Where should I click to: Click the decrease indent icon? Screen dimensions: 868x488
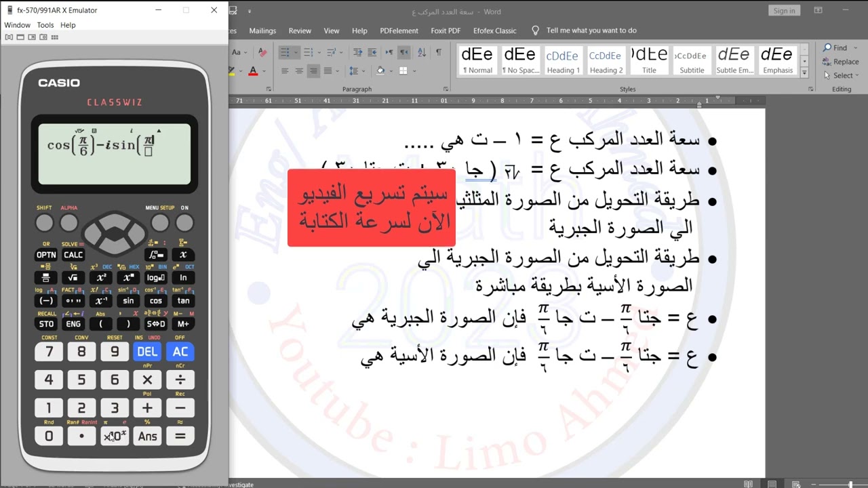point(357,52)
